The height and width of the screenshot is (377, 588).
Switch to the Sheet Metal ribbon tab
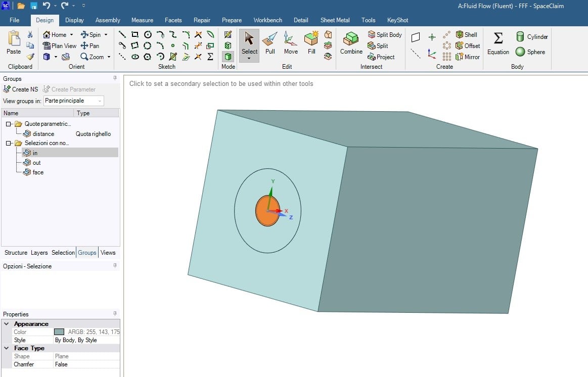pyautogui.click(x=335, y=20)
